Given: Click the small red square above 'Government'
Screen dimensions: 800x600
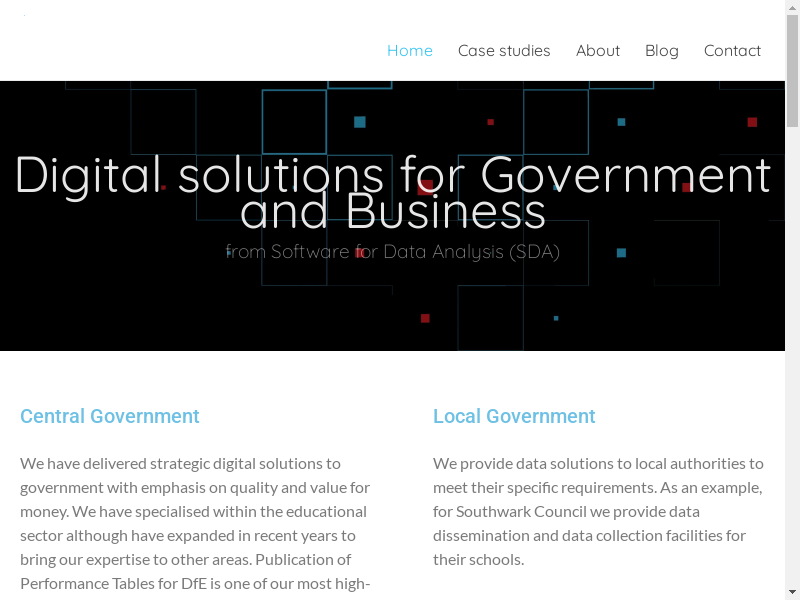Looking at the screenshot, I should point(490,122).
